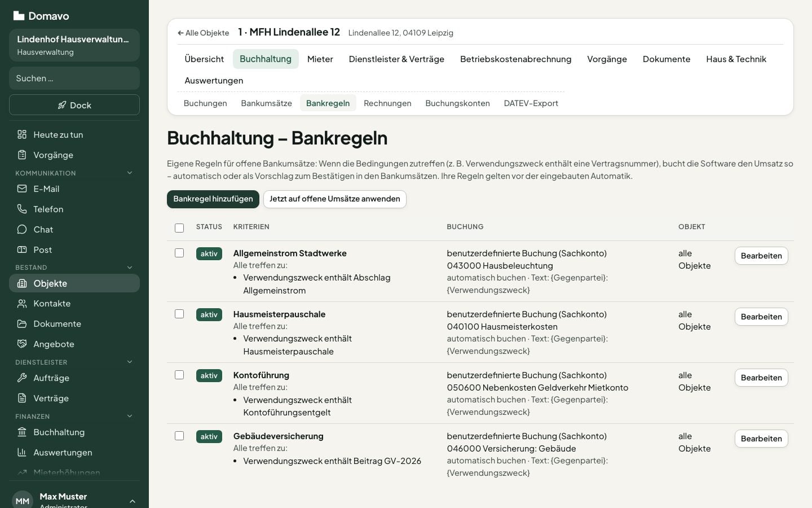Open the Dock button in sidebar

[x=74, y=105]
